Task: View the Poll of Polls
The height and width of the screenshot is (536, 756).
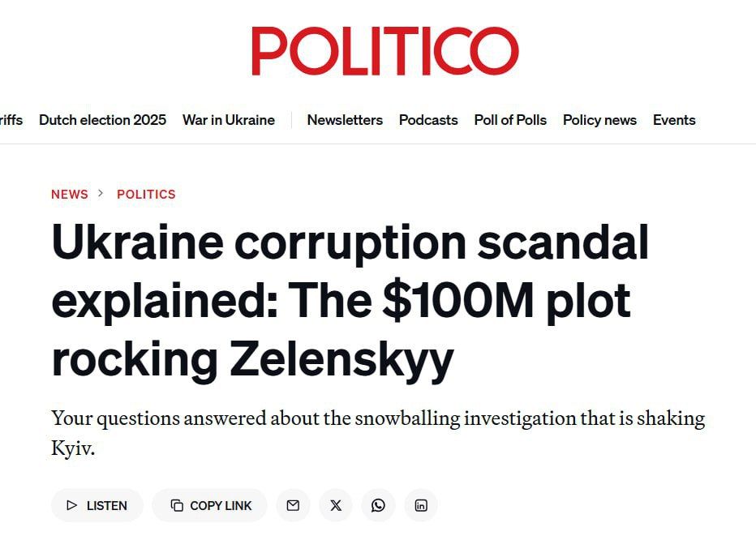Action: 510,120
